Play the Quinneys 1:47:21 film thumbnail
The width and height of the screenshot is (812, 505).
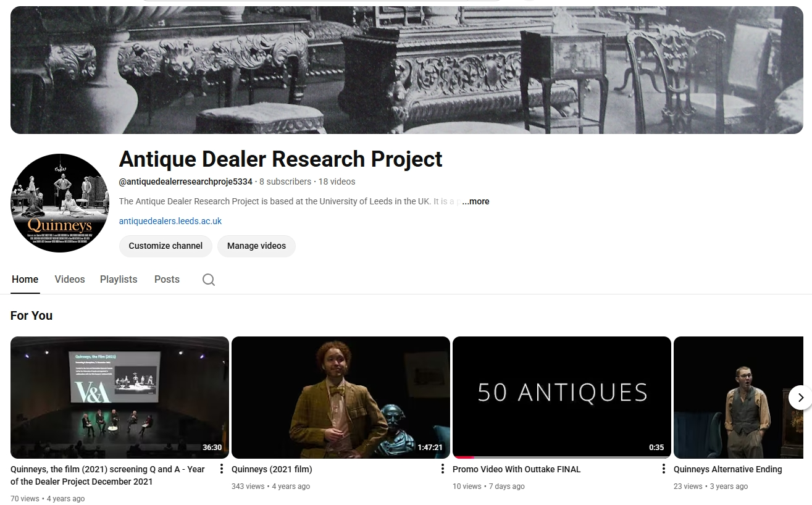341,398
